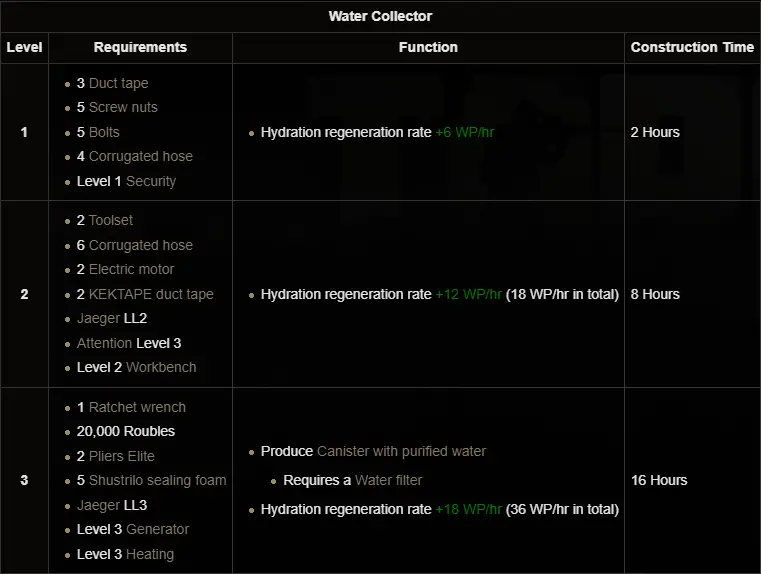Click the Water filter link
This screenshot has height=574, width=761.
[387, 480]
